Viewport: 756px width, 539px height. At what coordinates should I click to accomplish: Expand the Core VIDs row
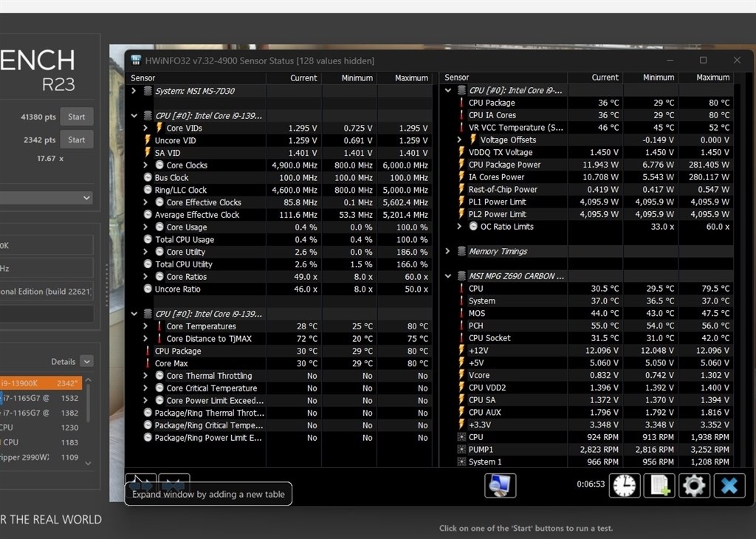(145, 128)
